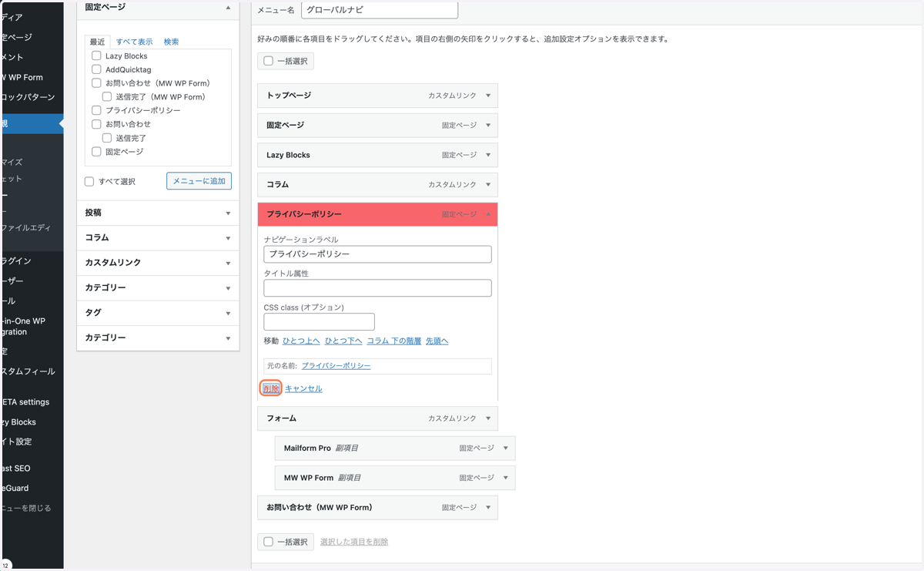
Task: Expand MW WP Form sub-item arrow
Action: click(506, 478)
